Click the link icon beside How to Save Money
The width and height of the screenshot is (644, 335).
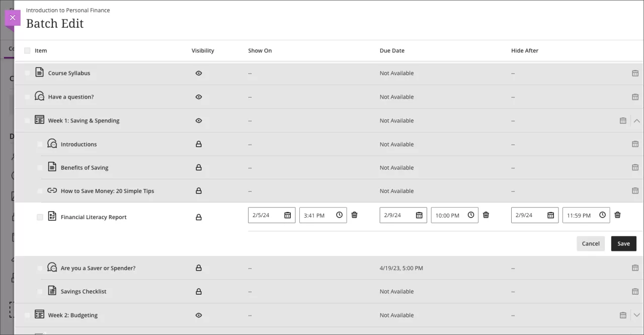(51, 191)
